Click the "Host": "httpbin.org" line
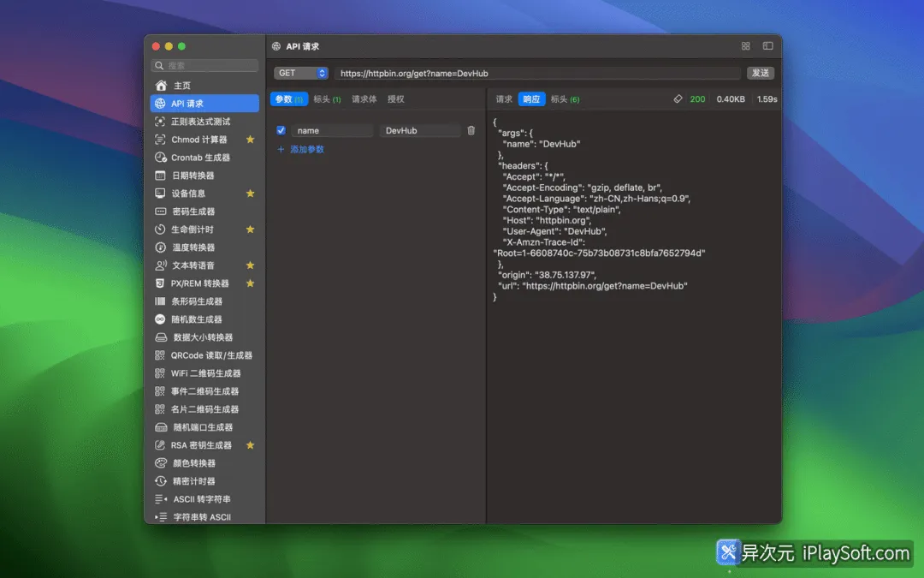This screenshot has height=578, width=924. 547,220
